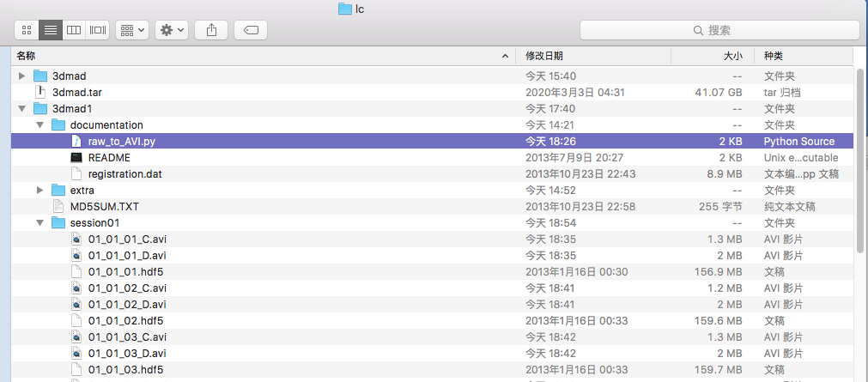Click the 2013年7月9日 20:27 date cell
This screenshot has height=382, width=868.
click(x=575, y=158)
